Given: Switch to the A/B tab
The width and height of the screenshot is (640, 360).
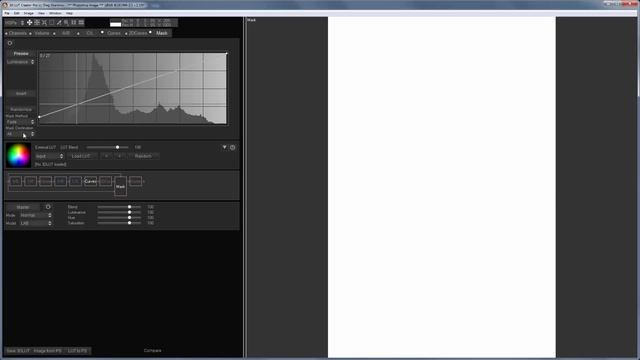Looking at the screenshot, I should pyautogui.click(x=66, y=33).
